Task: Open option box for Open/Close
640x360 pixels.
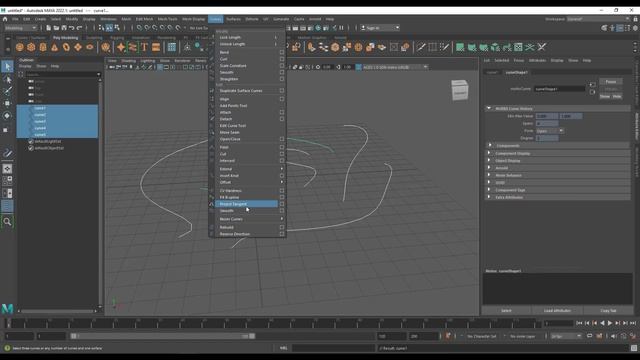Action: pos(282,139)
